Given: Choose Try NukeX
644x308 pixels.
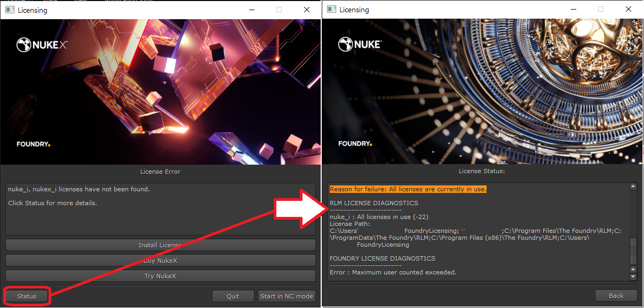Looking at the screenshot, I should [x=160, y=276].
